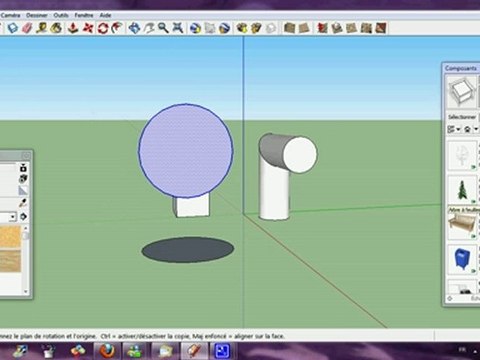Close the materials panel
Viewport: 480px width, 360px height.
click(26, 155)
